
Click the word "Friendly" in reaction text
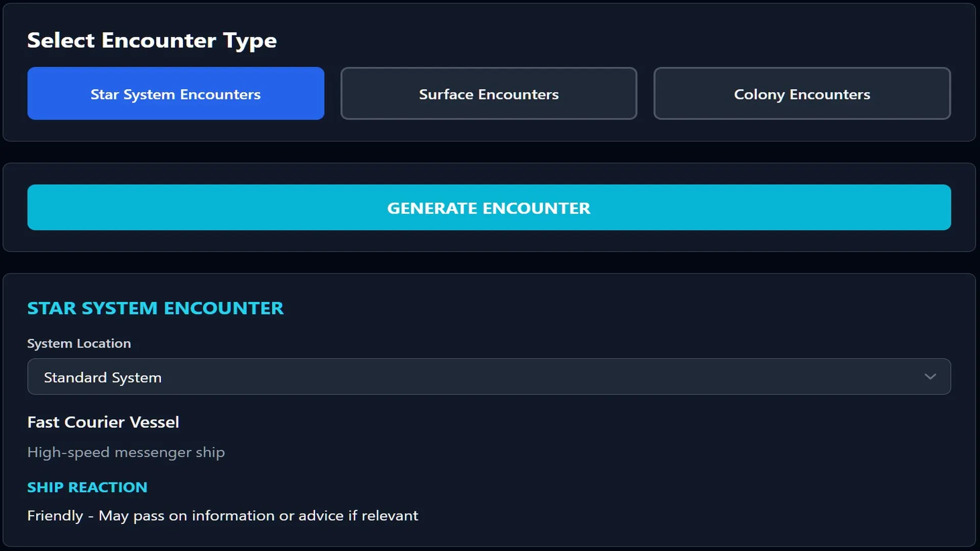[x=55, y=516]
